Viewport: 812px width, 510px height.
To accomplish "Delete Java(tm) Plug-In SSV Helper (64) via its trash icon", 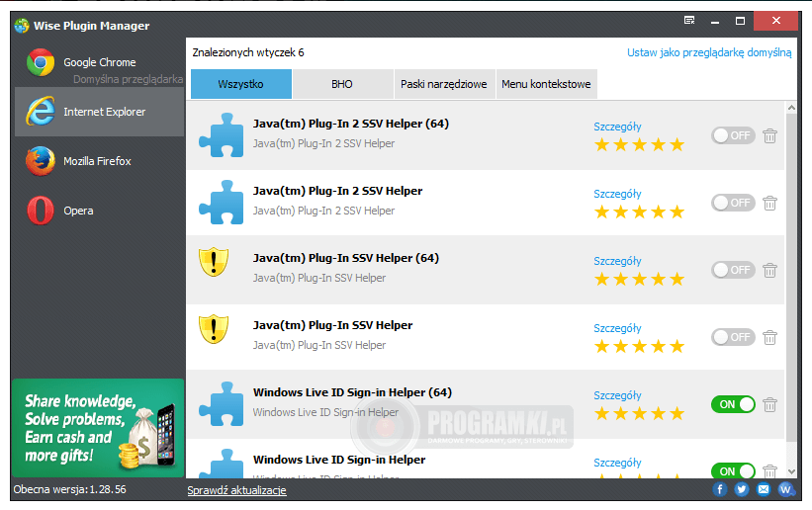I will [x=770, y=270].
